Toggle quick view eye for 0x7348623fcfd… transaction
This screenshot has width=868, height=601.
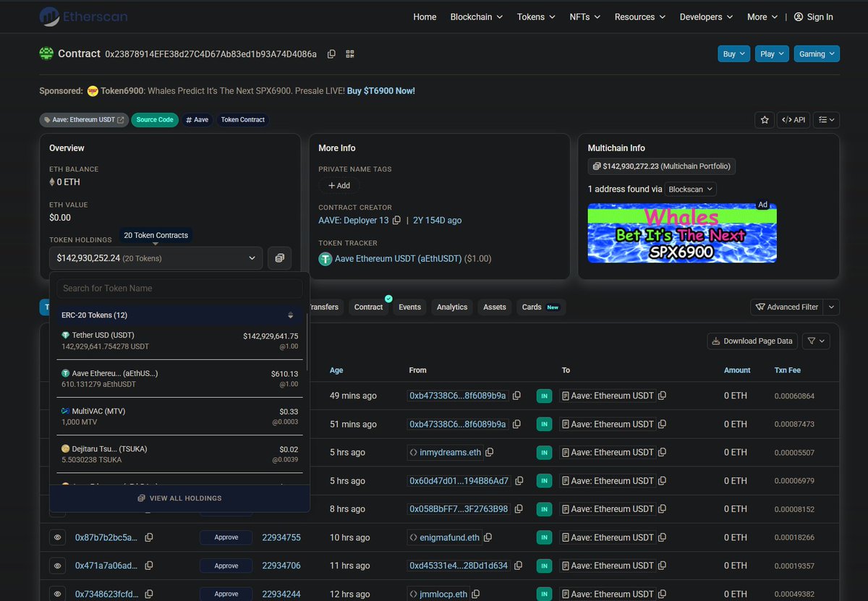click(58, 594)
